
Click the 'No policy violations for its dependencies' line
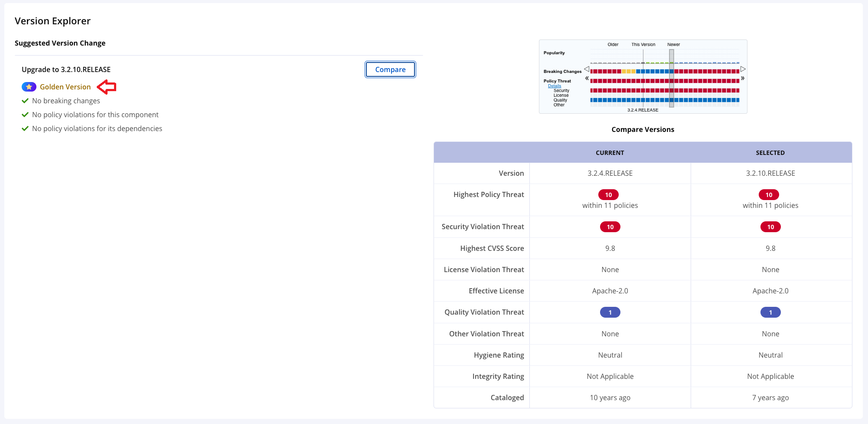[97, 128]
